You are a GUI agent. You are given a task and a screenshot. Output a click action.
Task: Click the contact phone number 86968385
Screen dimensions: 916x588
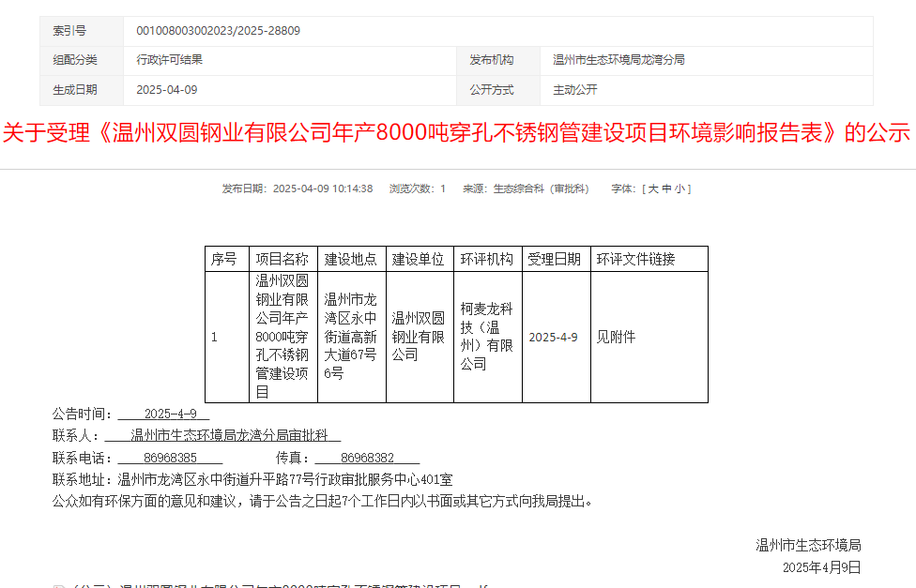click(x=170, y=458)
